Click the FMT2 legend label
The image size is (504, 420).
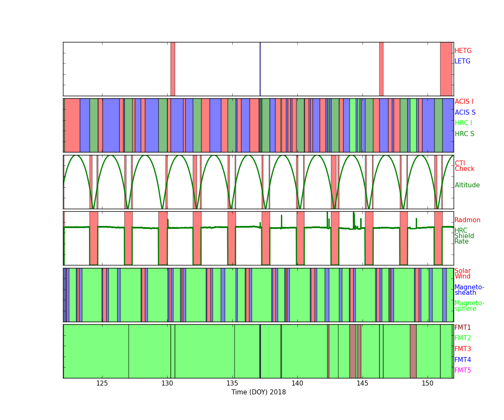click(x=462, y=338)
